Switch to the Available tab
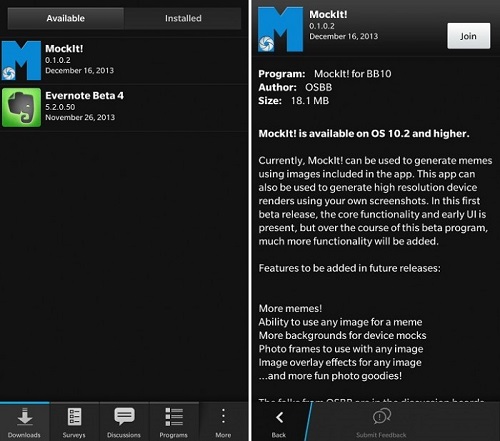Screen dimensions: 500x441 click(x=66, y=18)
